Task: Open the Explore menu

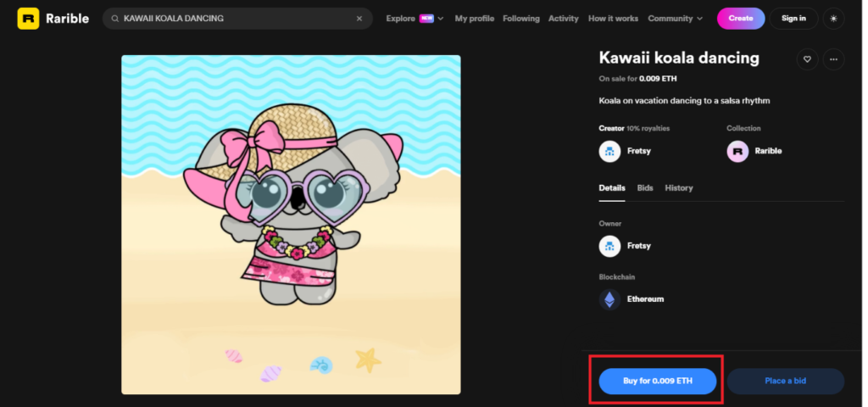Action: [401, 19]
